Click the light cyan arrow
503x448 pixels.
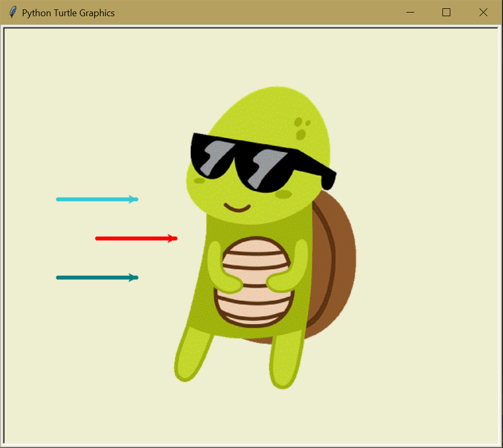click(97, 199)
